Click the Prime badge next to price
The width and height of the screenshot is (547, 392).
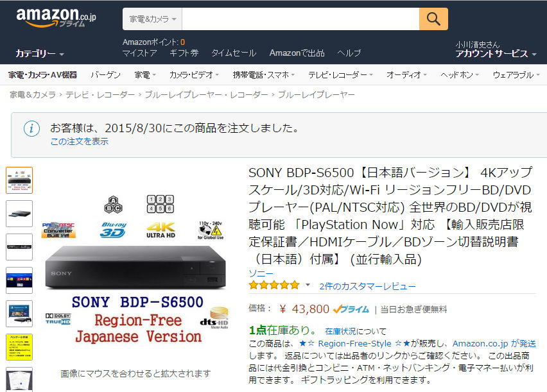click(351, 309)
